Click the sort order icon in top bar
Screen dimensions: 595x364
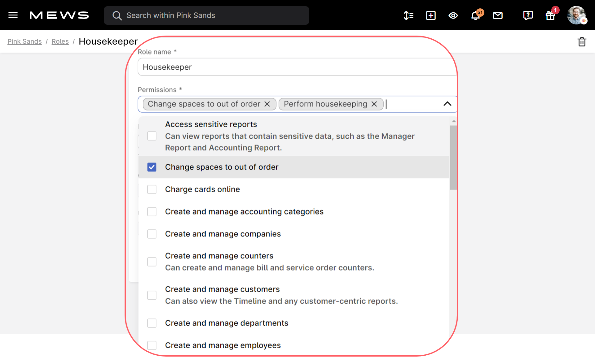(x=408, y=15)
